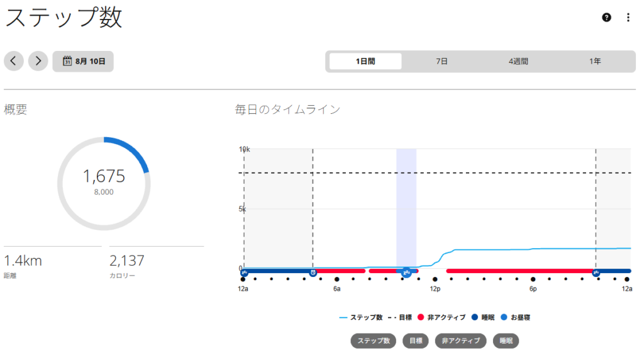644x355 pixels.
Task: Switch to the 7日 tab
Action: click(x=441, y=61)
